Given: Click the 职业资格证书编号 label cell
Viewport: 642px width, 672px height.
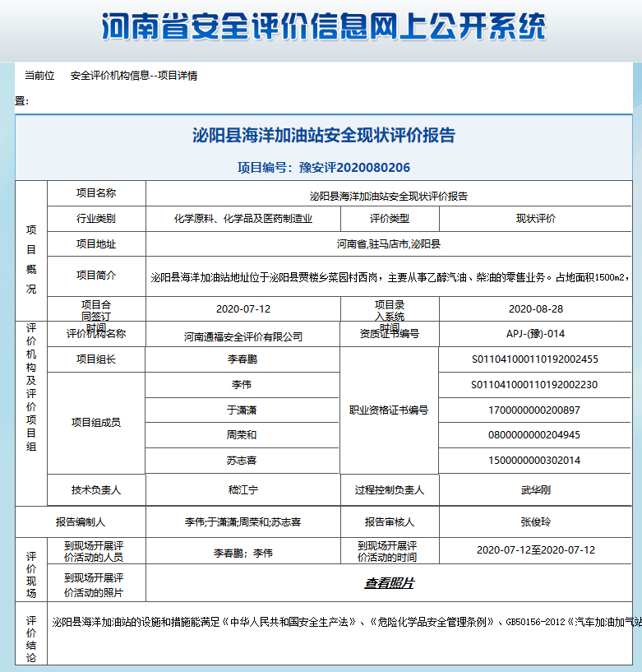Looking at the screenshot, I should click(389, 410).
